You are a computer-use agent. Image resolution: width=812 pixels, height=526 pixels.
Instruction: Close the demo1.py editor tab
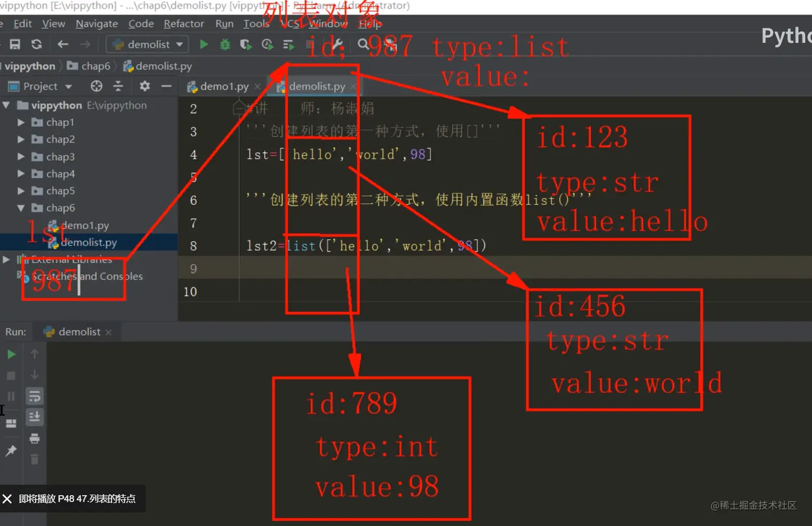point(258,87)
